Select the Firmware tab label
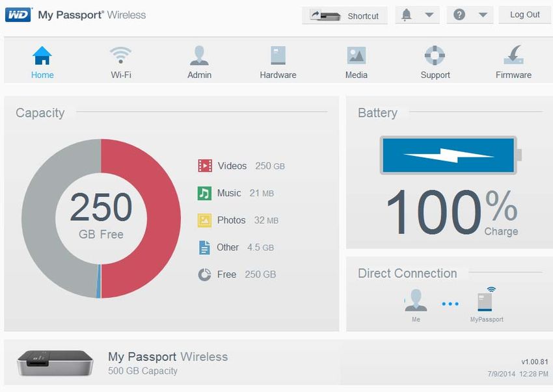The width and height of the screenshot is (553, 392). click(513, 75)
